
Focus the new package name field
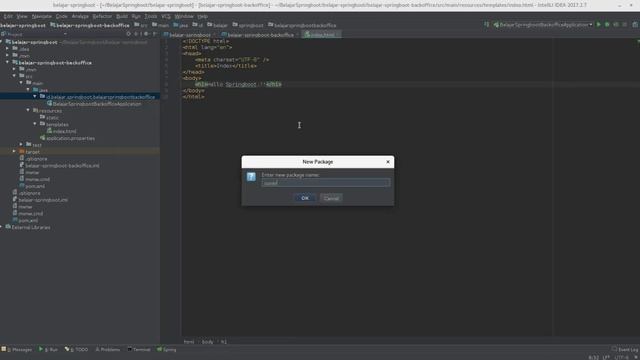326,183
